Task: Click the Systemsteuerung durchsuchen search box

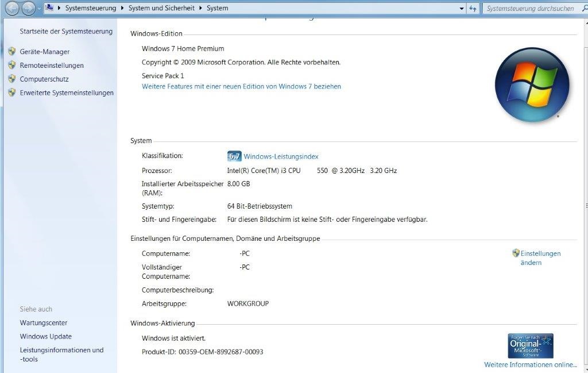Action: (529, 9)
